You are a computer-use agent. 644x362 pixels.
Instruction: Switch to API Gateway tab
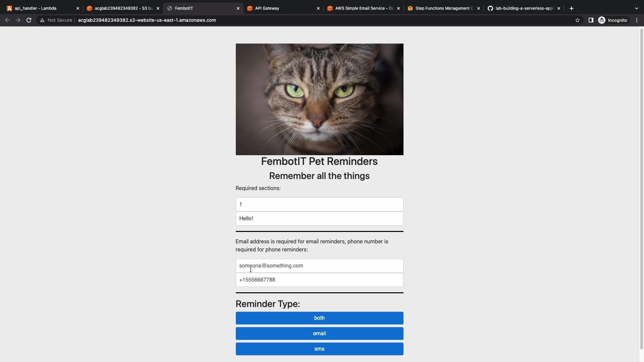[282, 8]
